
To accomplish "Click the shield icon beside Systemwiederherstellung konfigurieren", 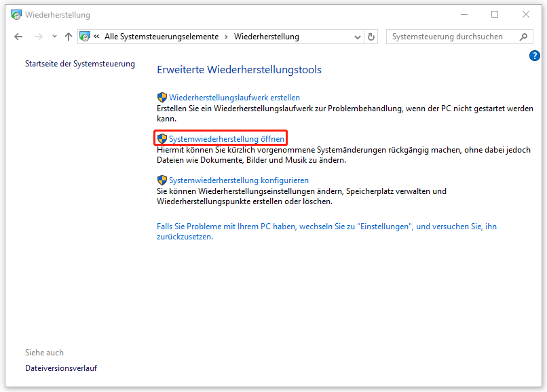I will coord(162,180).
